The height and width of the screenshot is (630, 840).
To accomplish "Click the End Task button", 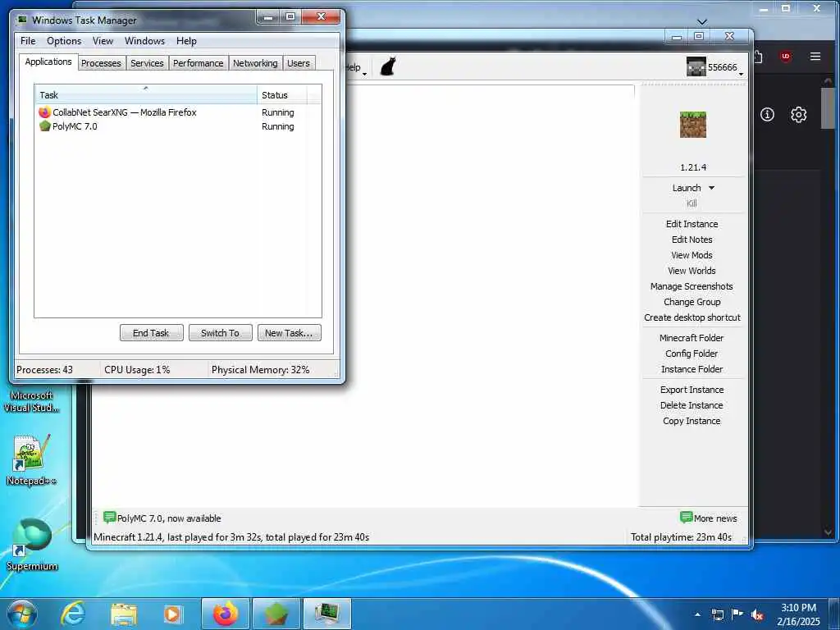I will 151,333.
